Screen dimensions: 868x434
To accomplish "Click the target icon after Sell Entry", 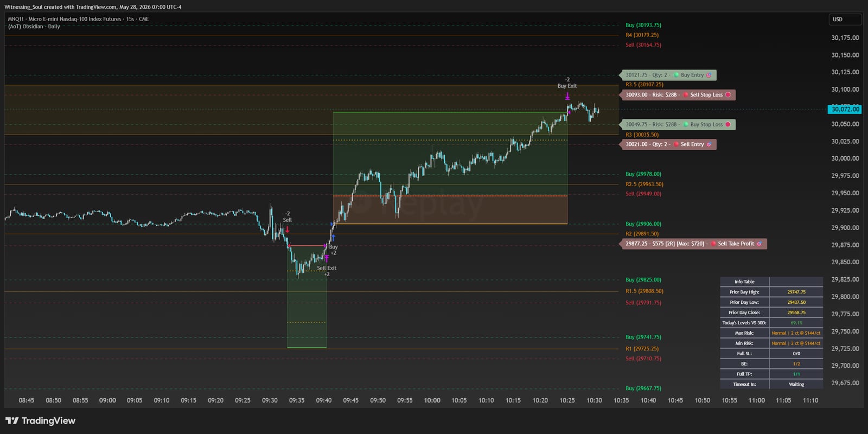I will tap(709, 144).
